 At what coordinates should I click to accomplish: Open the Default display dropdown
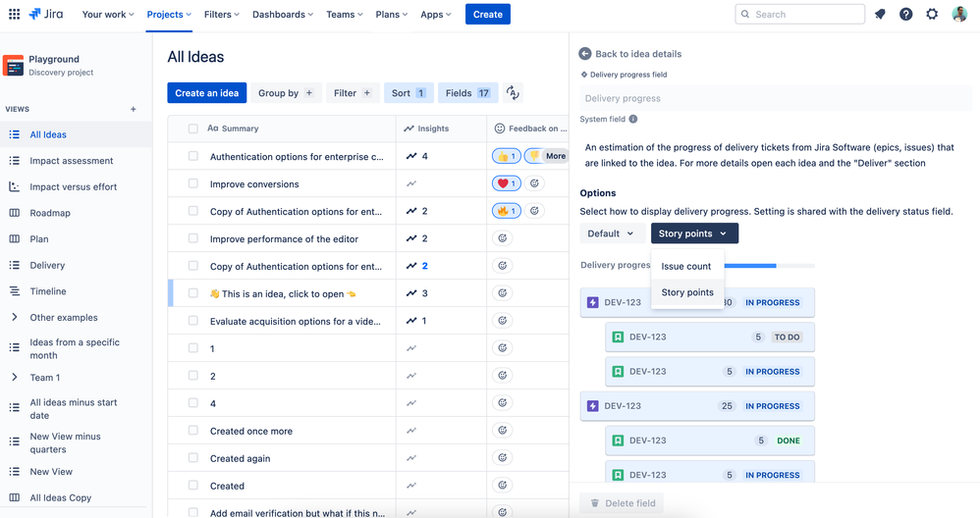(612, 233)
